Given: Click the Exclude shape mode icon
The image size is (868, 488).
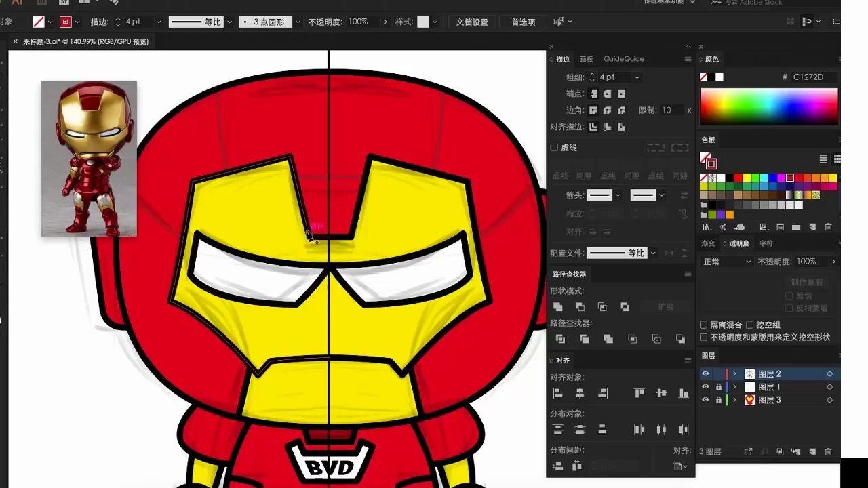Looking at the screenshot, I should click(625, 307).
